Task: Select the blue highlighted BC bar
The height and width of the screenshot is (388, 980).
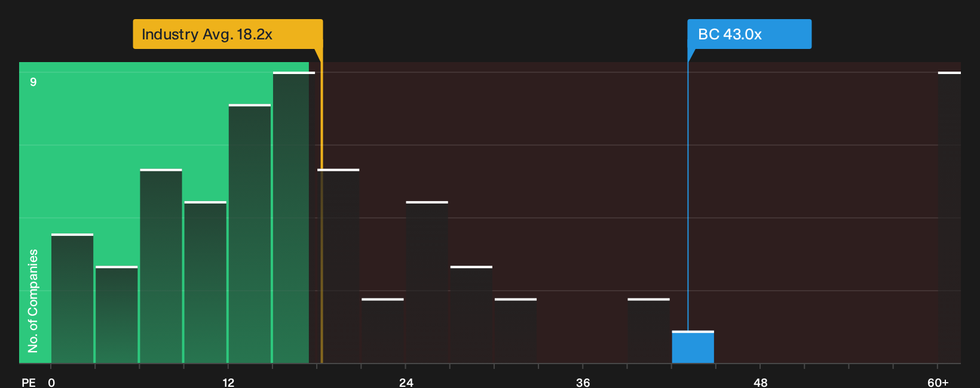Action: 693,347
